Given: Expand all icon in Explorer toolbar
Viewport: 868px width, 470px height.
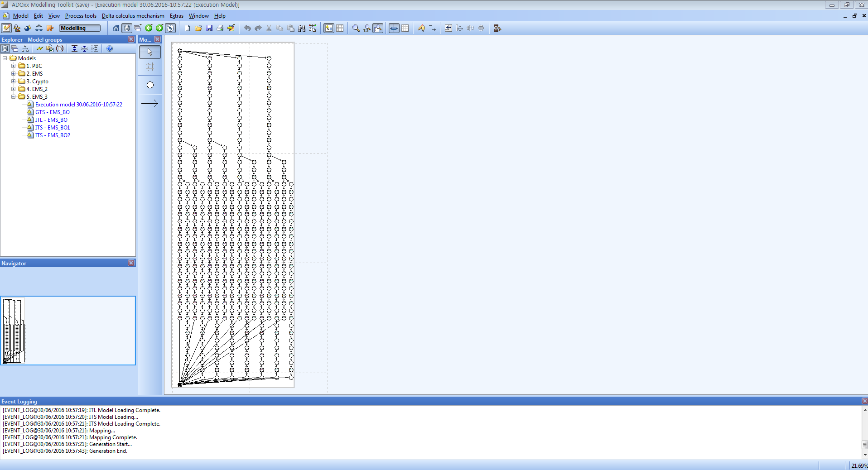Looking at the screenshot, I should (74, 48).
